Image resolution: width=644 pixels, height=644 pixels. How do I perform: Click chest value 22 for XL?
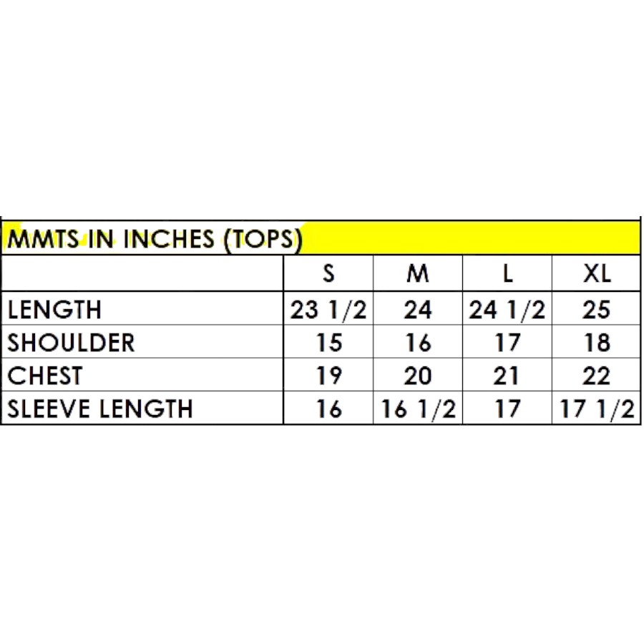[x=597, y=376]
